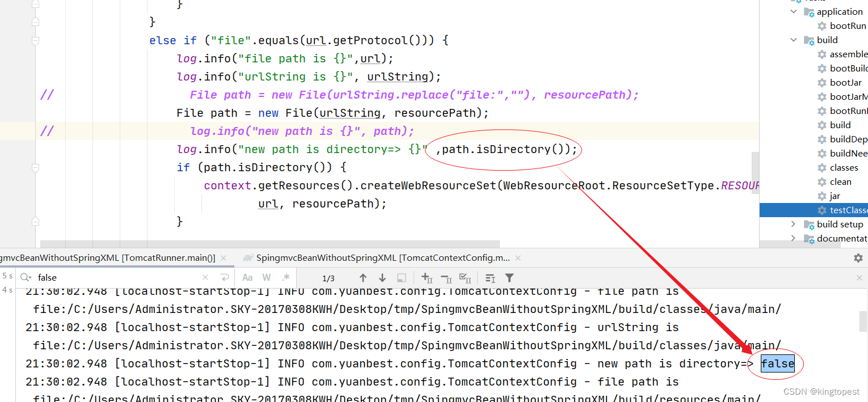Click 'createWebResourceSet' method call in code
The image size is (868, 402).
pyautogui.click(x=428, y=185)
